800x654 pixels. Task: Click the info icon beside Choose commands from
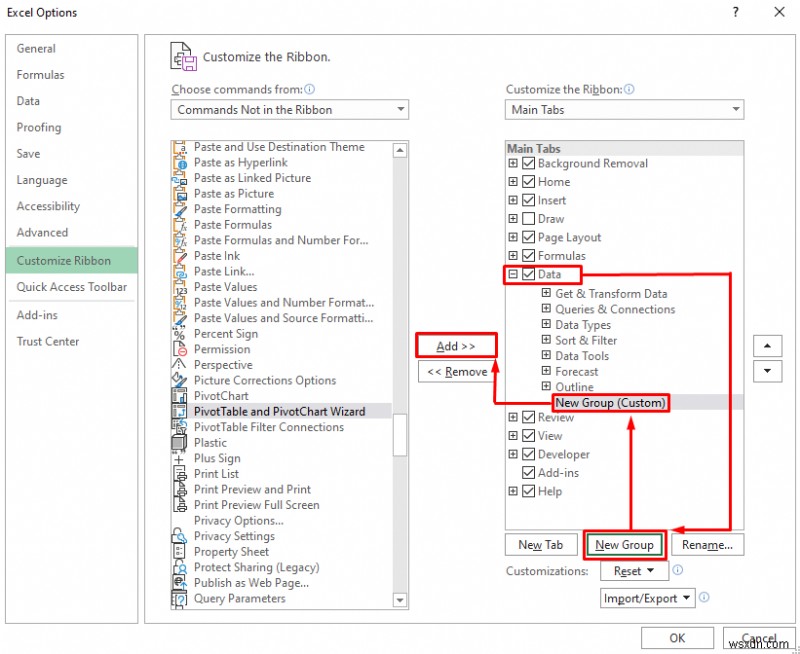pos(309,89)
